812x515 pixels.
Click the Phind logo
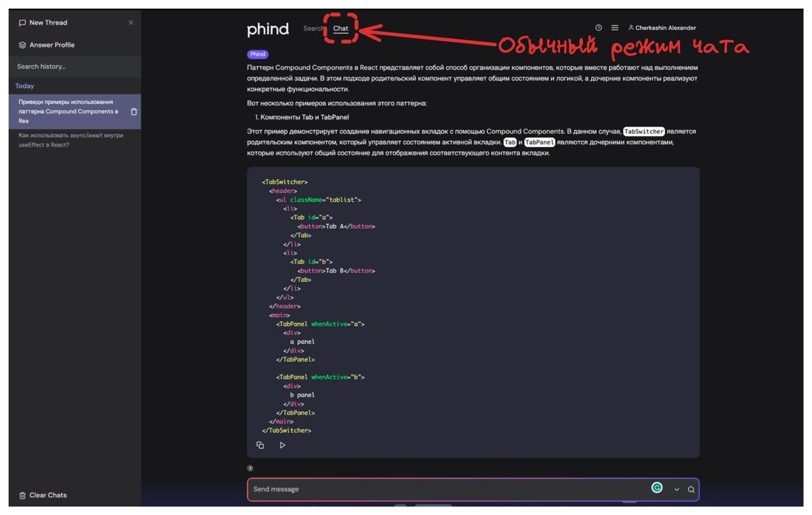pyautogui.click(x=267, y=29)
